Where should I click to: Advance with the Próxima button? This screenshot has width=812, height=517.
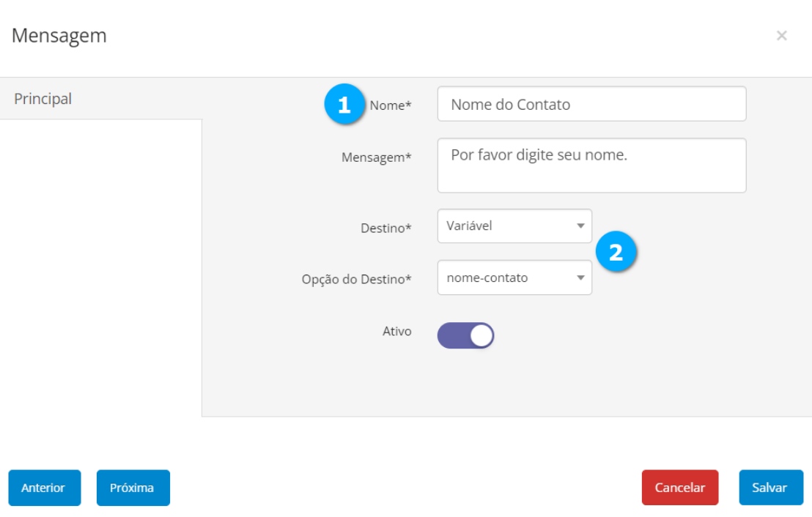click(133, 488)
